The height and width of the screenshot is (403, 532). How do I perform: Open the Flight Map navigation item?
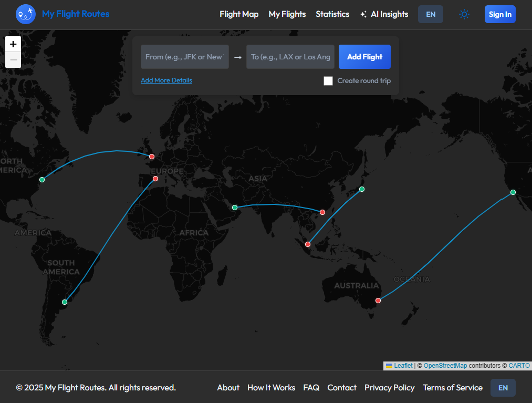(239, 14)
